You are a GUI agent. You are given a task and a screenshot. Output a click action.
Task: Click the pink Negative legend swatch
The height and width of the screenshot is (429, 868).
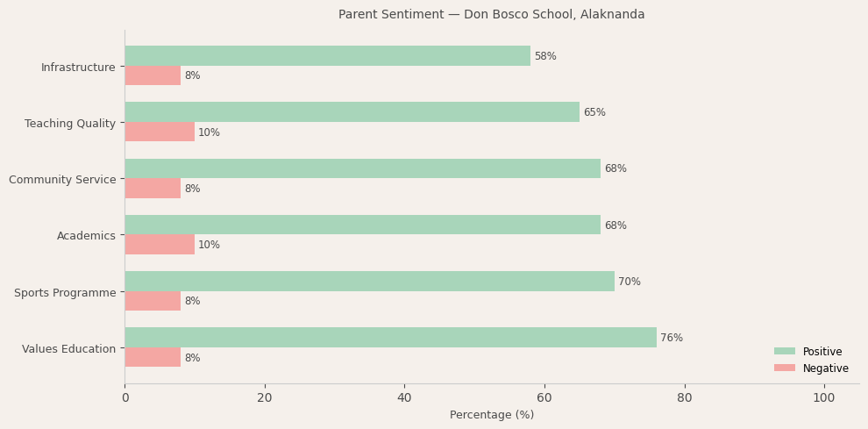pyautogui.click(x=785, y=368)
